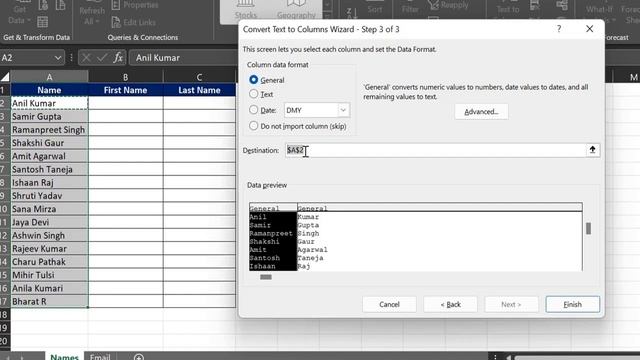The width and height of the screenshot is (640, 360).
Task: Click the Refresh All ribbon button
Action: click(92, 13)
